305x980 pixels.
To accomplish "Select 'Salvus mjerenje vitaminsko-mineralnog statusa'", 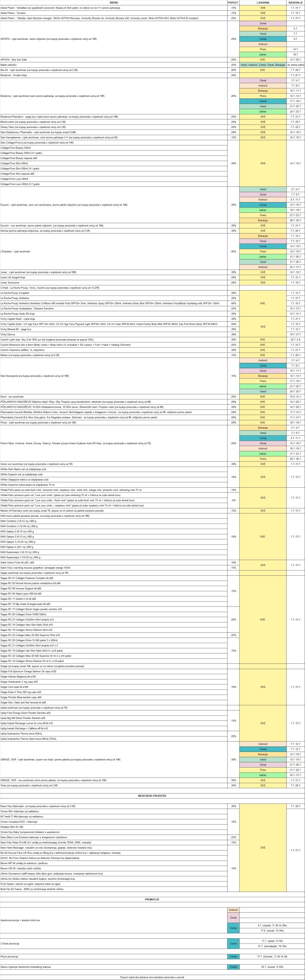I will pos(113,967).
